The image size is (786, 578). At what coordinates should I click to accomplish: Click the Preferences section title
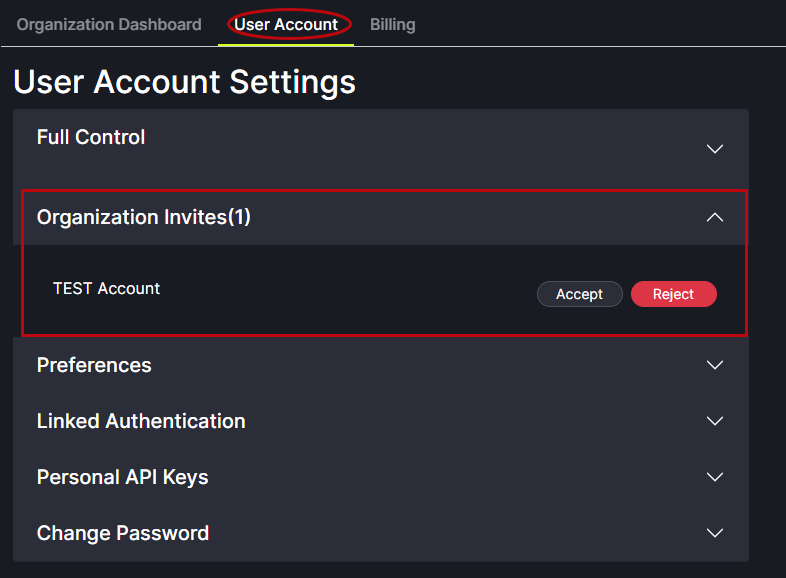[x=94, y=365]
